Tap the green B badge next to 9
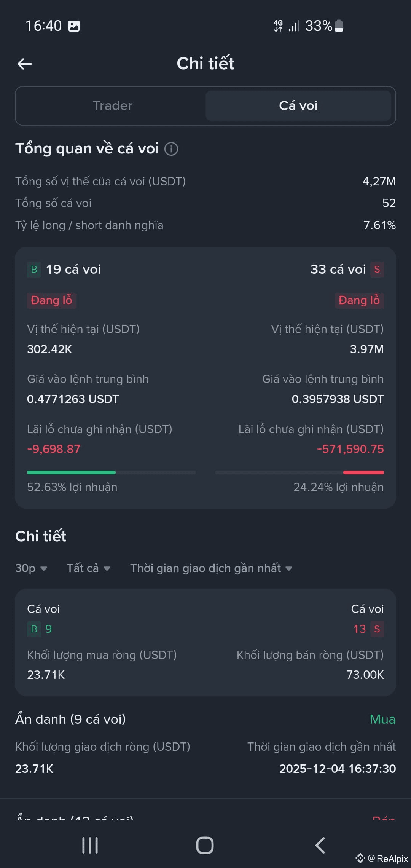Screen dimensions: 411x868 pos(34,629)
